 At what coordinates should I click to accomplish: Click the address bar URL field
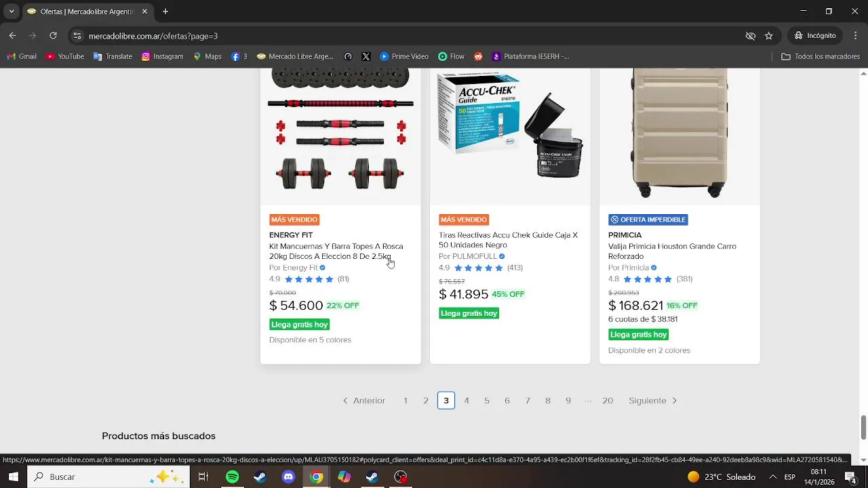pyautogui.click(x=407, y=36)
